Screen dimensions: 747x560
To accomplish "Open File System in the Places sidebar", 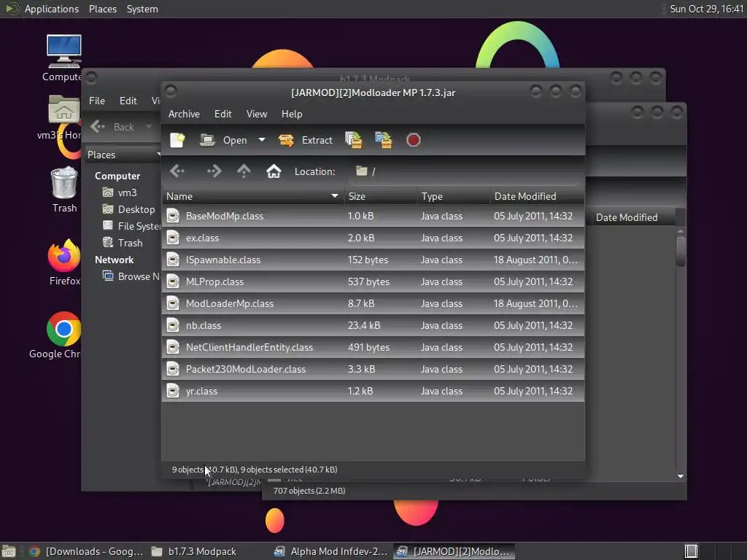I will click(x=131, y=226).
